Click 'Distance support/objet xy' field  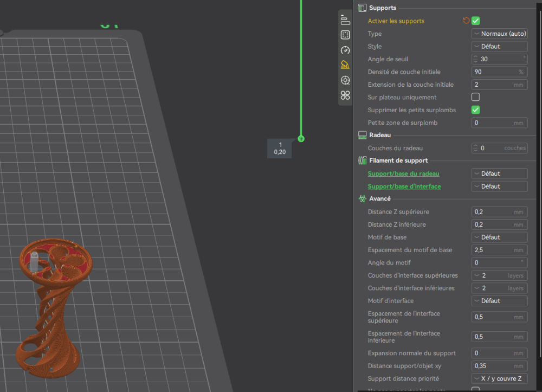pyautogui.click(x=500, y=366)
